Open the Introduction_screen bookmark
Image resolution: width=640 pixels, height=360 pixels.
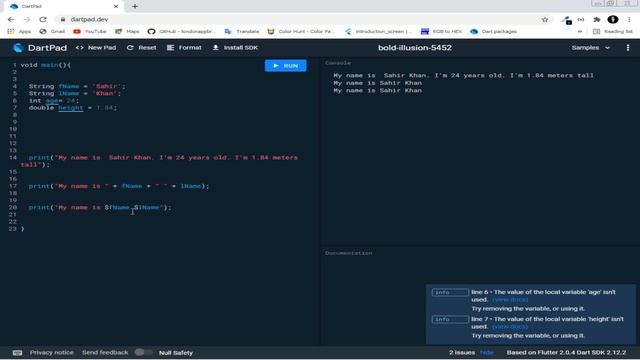tap(379, 31)
